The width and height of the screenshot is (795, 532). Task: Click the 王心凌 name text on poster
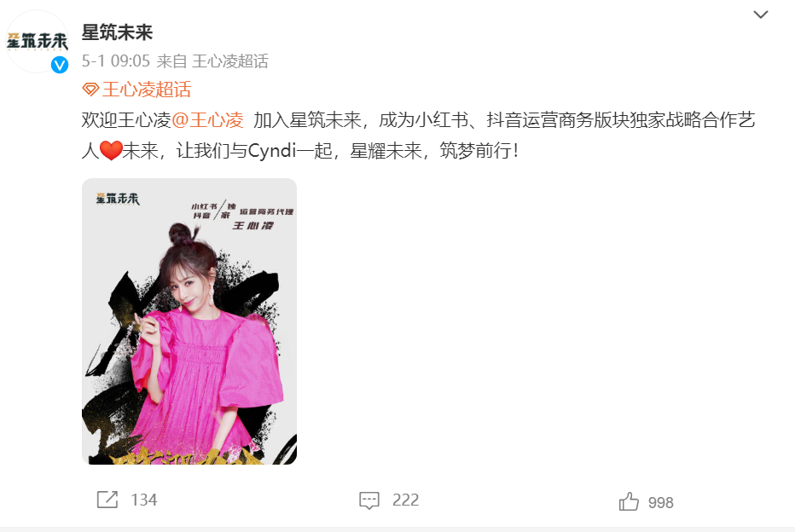[x=252, y=225]
